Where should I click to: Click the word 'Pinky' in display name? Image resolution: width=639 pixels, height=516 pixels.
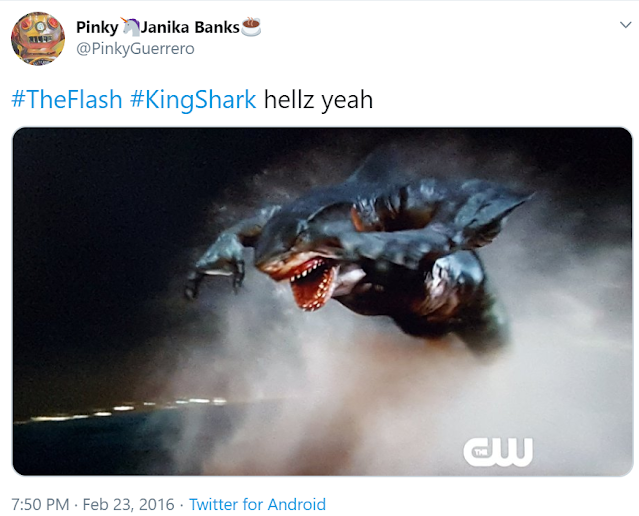pos(97,28)
